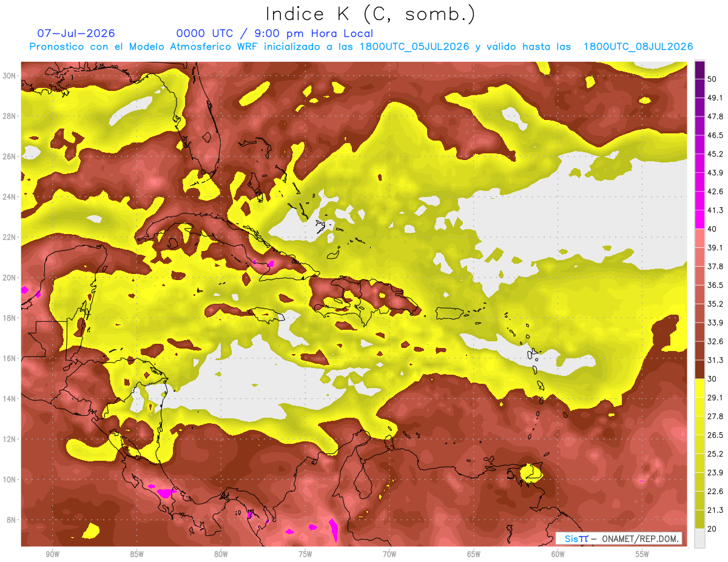This screenshot has width=728, height=562.
Task: Click the color scale value "45.2"
Action: pos(715,155)
